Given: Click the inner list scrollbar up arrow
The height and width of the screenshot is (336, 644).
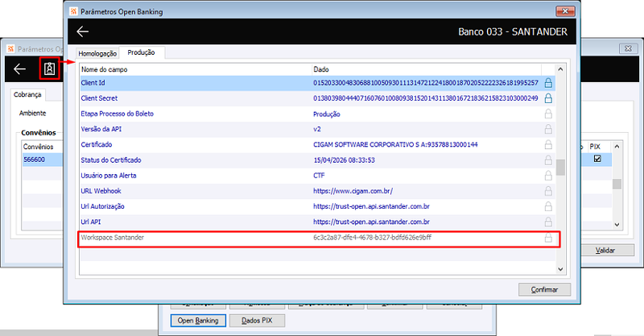Looking at the screenshot, I should [x=560, y=69].
